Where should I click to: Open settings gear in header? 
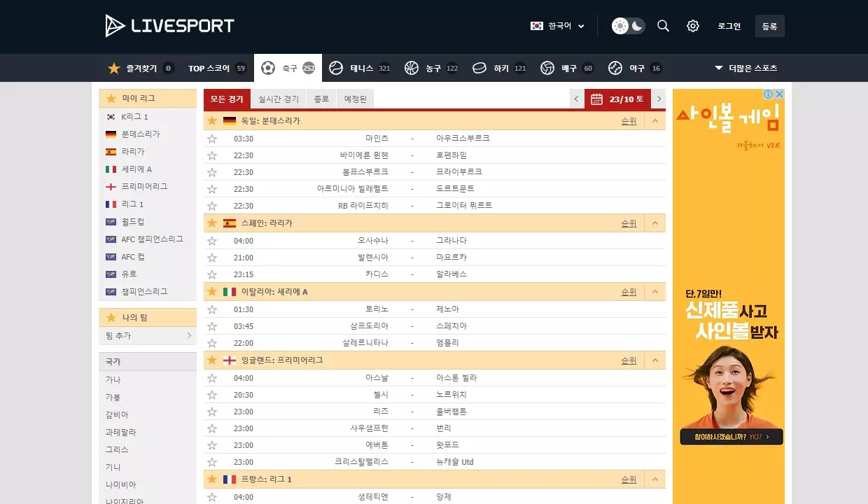click(x=693, y=26)
